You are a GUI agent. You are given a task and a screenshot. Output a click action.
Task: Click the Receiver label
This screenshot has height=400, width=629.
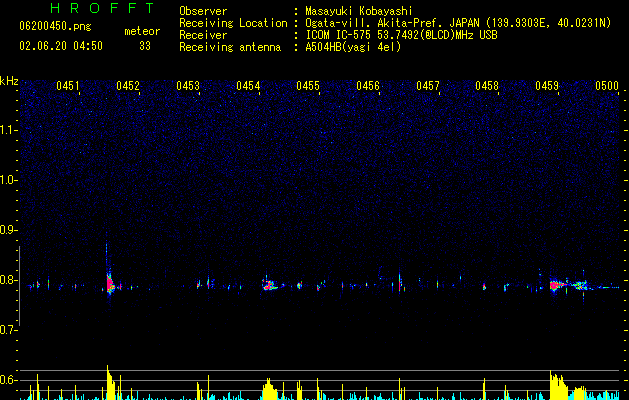[203, 35]
